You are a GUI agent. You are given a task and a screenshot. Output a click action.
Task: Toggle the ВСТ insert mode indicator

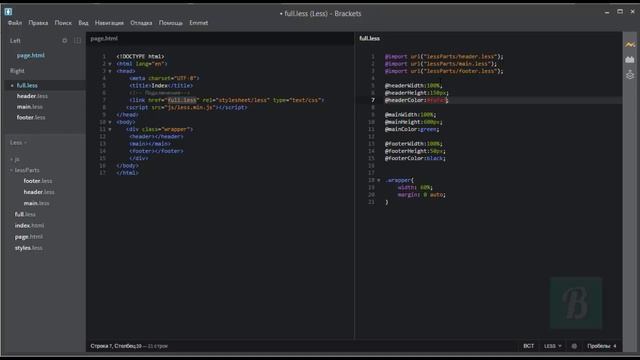coord(529,346)
